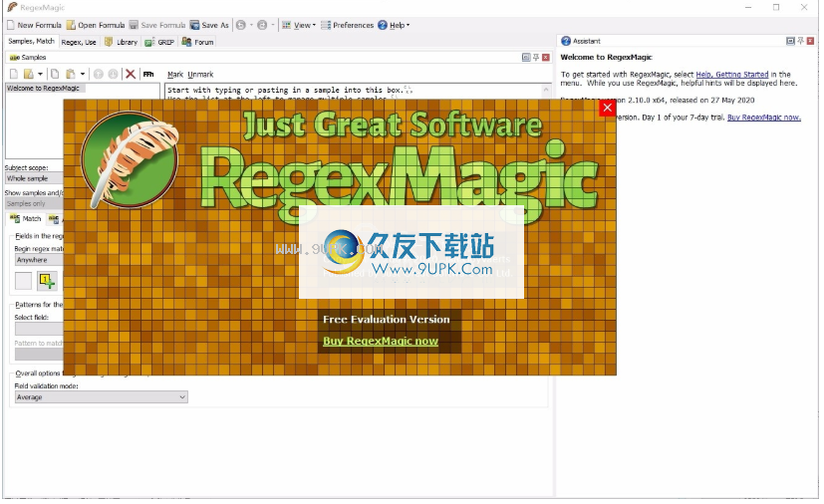Click the Mark button

click(x=175, y=75)
